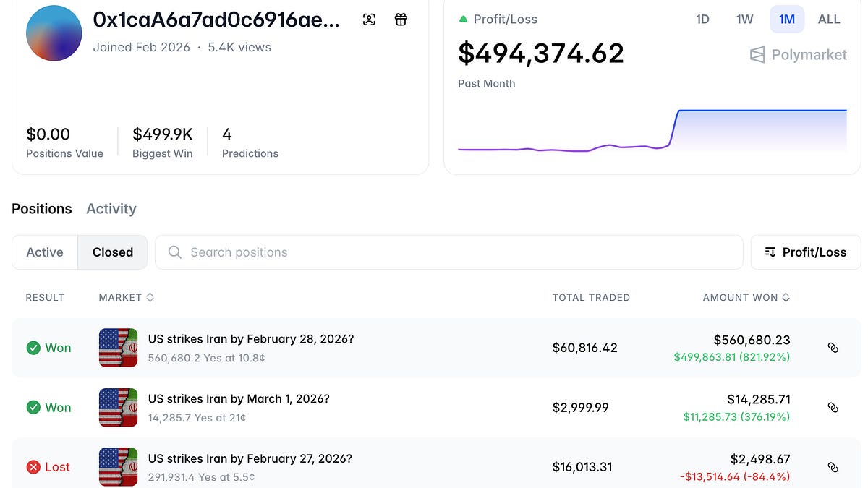
Task: Switch to the Active positions tab
Action: (45, 252)
